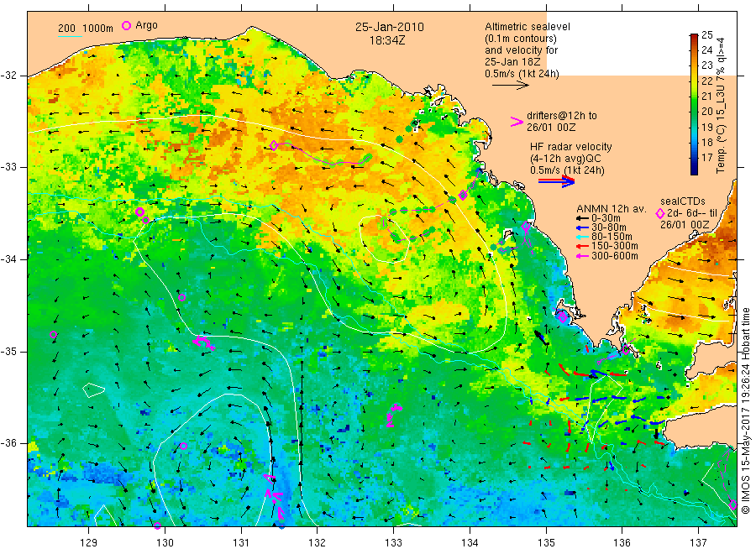Click the 'drifters@12h to' caption

[x=562, y=116]
